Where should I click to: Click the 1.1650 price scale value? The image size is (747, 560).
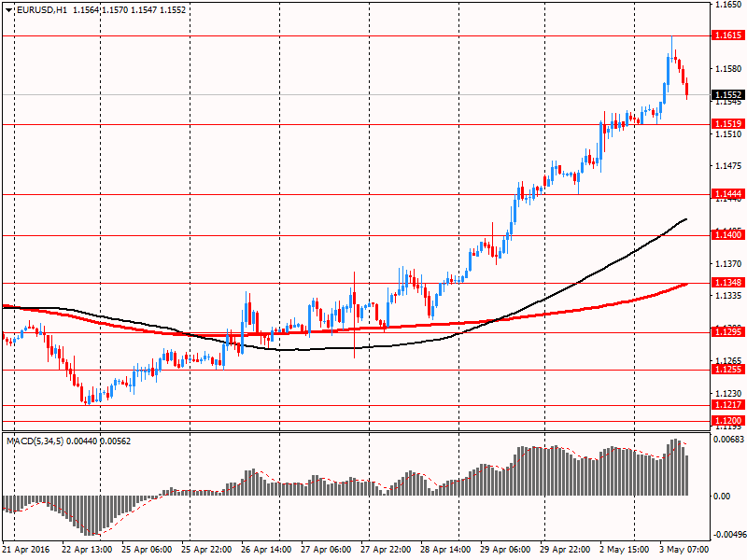pyautogui.click(x=728, y=5)
